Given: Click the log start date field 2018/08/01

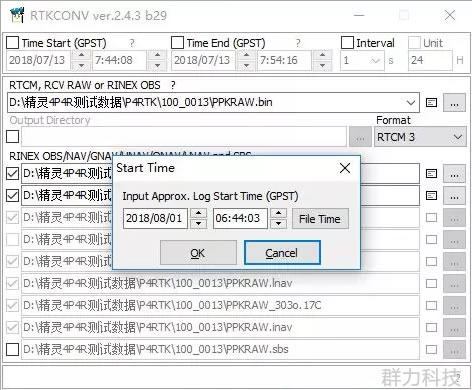Looking at the screenshot, I should (x=155, y=219).
